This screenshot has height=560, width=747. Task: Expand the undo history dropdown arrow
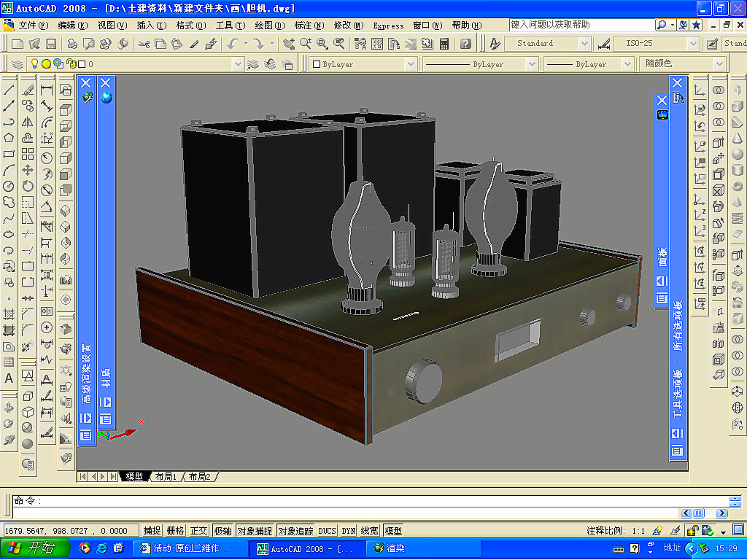[246, 44]
